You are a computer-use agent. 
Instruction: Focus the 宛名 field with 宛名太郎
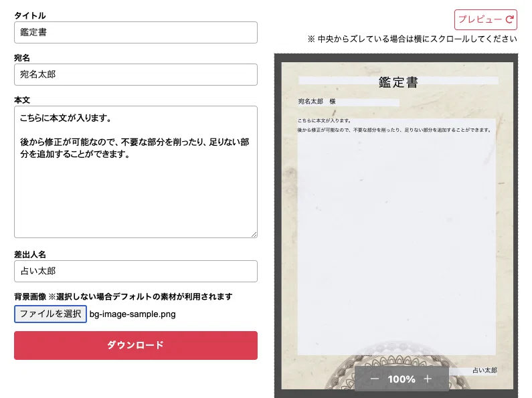136,74
